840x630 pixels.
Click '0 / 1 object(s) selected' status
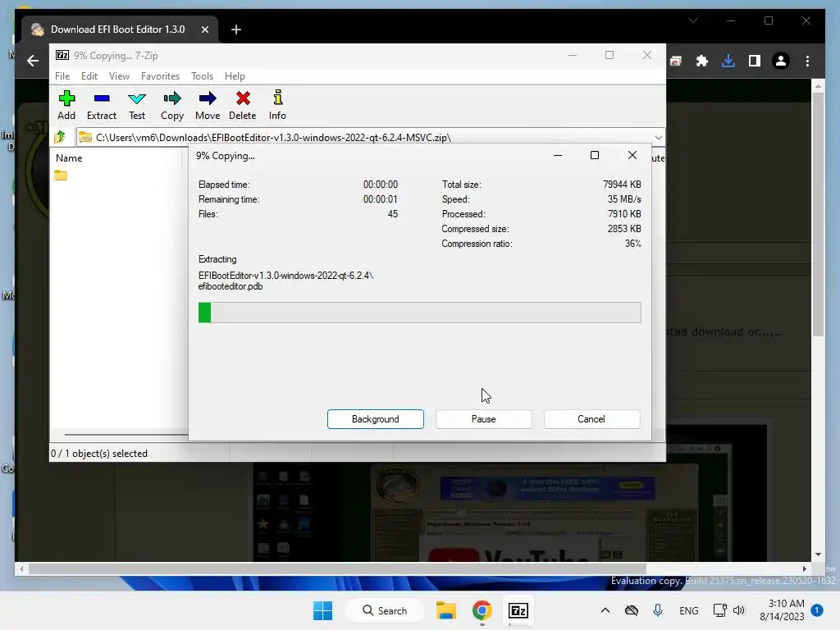99,453
